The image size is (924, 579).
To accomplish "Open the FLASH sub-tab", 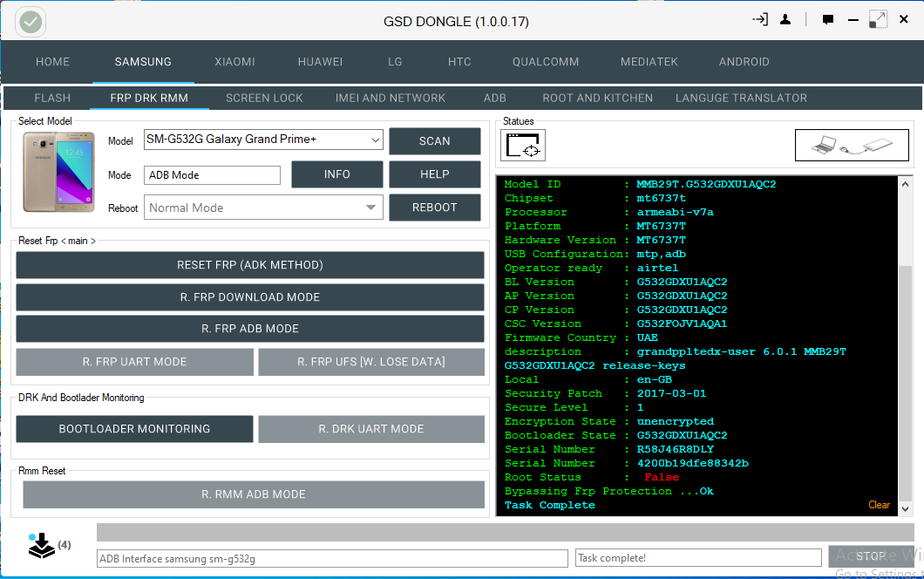I will click(52, 98).
